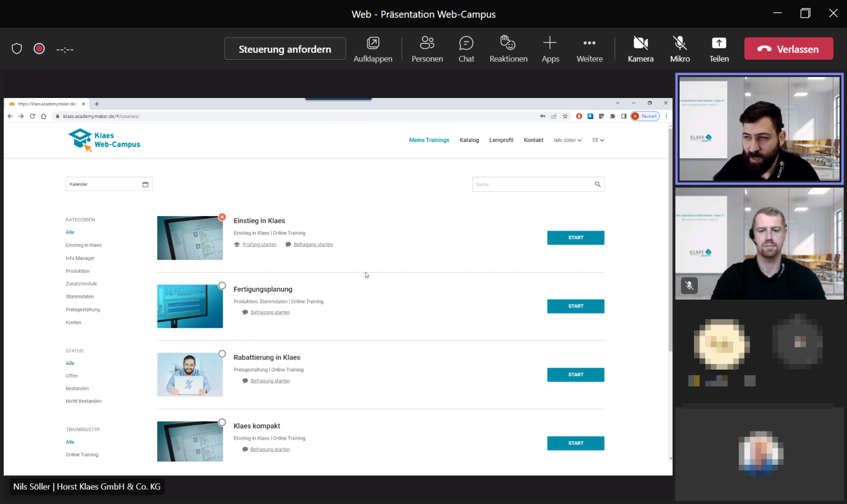The width and height of the screenshot is (847, 504).
Task: Click the browser share page icon
Action: pos(554,116)
